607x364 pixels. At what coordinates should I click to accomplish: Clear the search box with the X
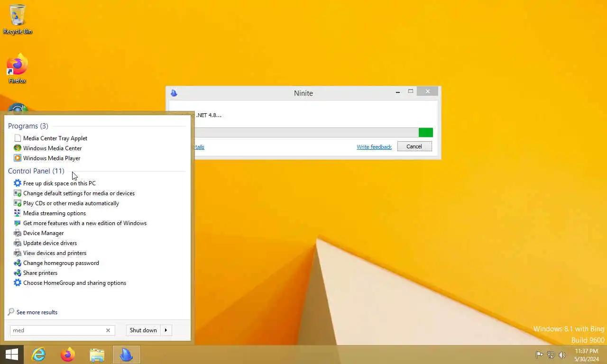pos(108,330)
